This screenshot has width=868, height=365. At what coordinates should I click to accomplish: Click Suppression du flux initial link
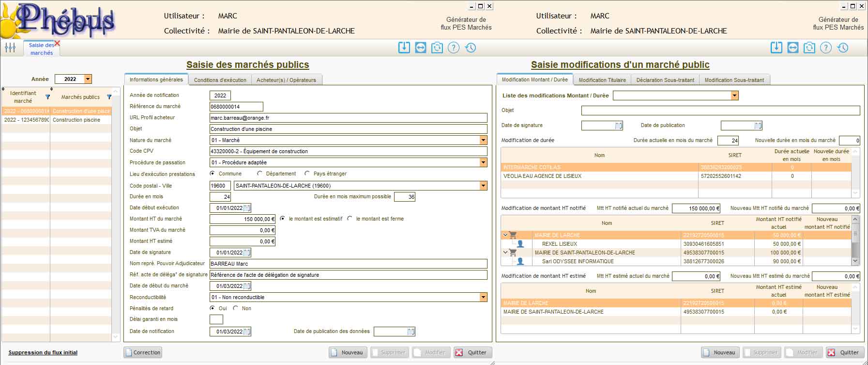click(x=43, y=352)
